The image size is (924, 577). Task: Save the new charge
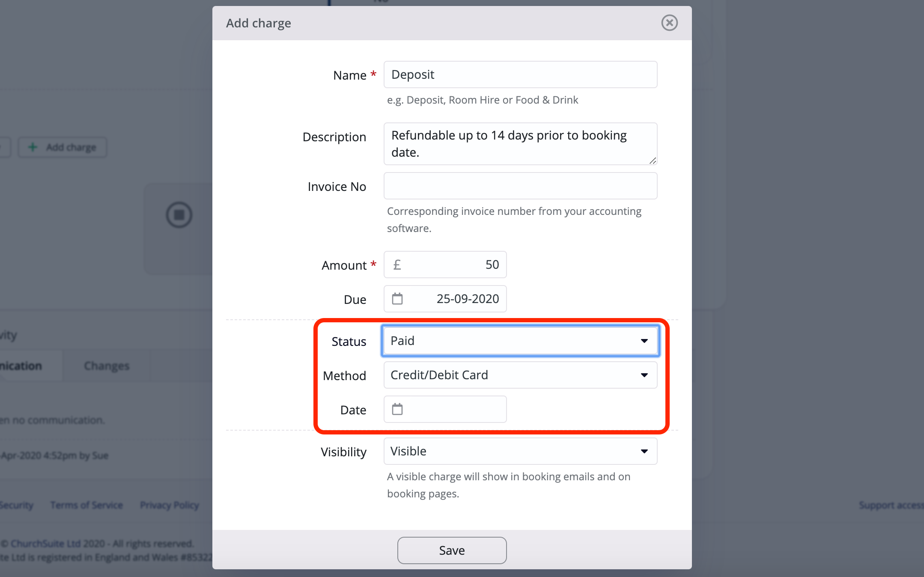pyautogui.click(x=452, y=550)
